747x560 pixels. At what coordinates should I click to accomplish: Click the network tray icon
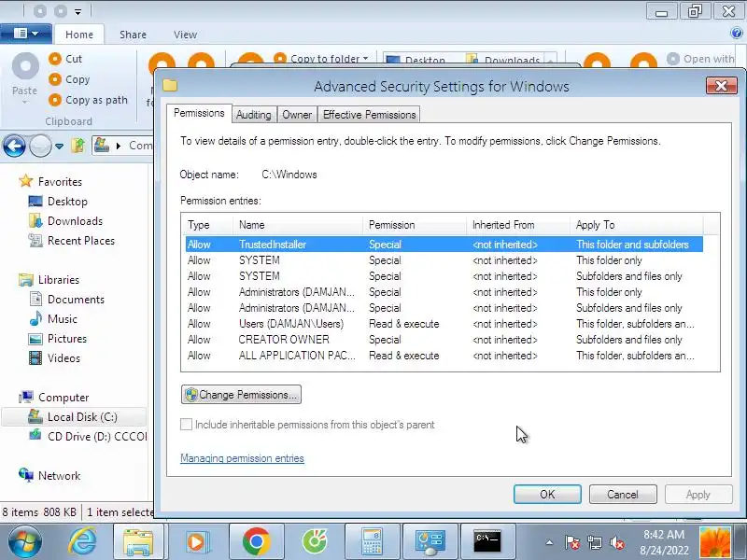click(595, 542)
